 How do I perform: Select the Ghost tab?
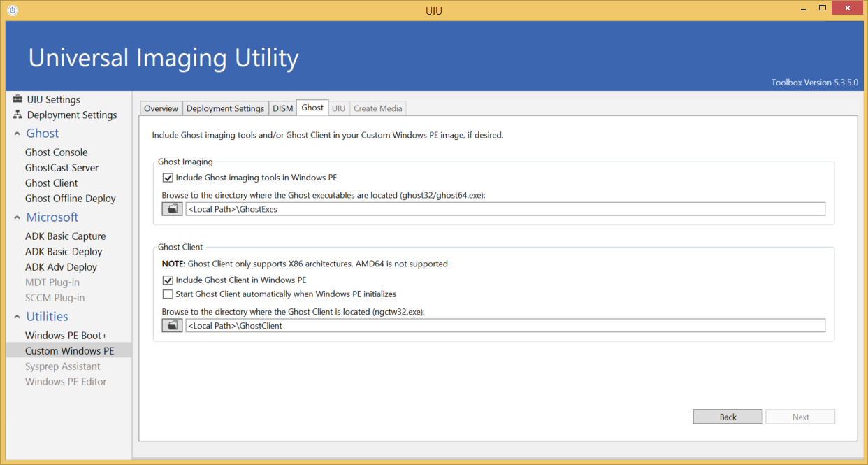point(312,108)
